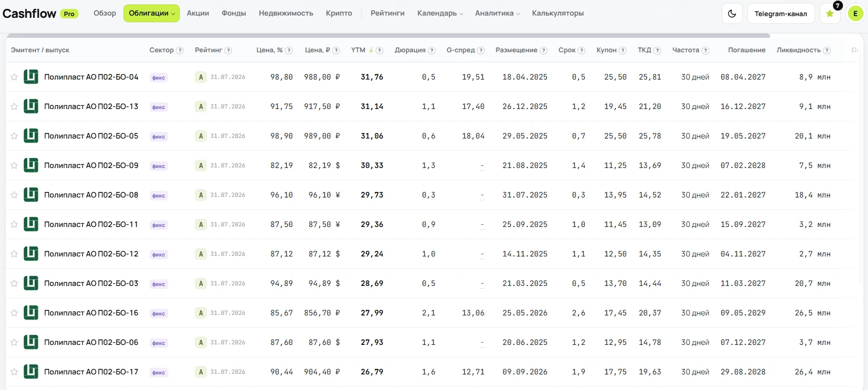The height and width of the screenshot is (390, 868).
Task: Click the horizontal table scrollbar
Action: click(x=388, y=36)
